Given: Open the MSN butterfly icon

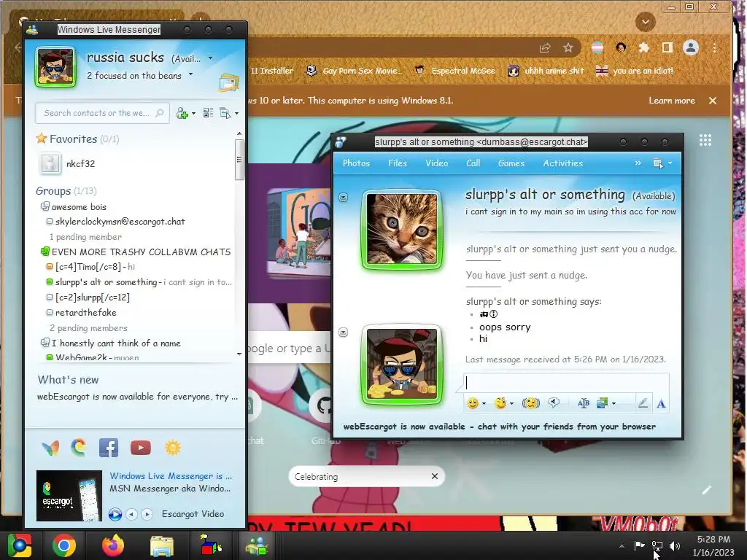Looking at the screenshot, I should 50,448.
